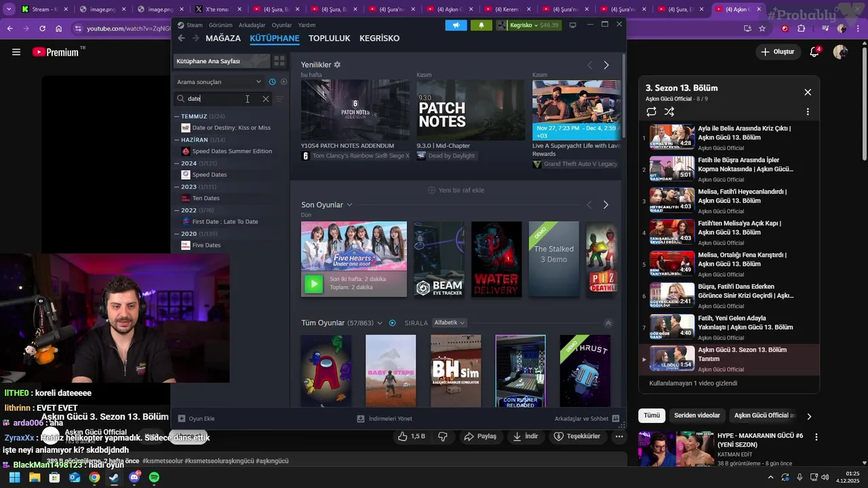The image size is (868, 488).
Task: Open YouTube hamburger guide menu
Action: (x=16, y=52)
